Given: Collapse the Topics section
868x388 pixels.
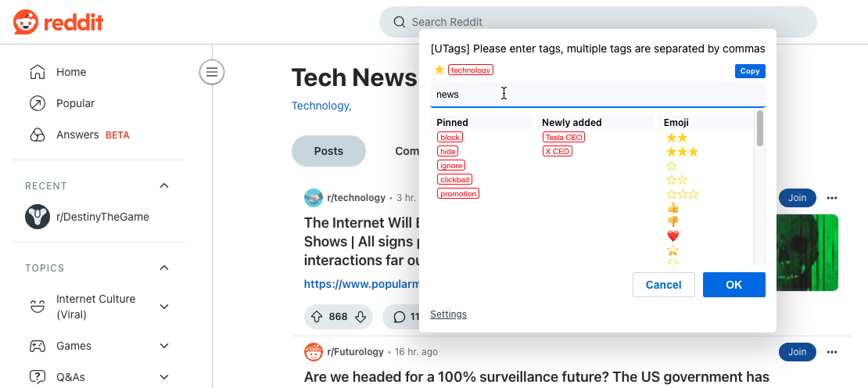Looking at the screenshot, I should pos(164,268).
